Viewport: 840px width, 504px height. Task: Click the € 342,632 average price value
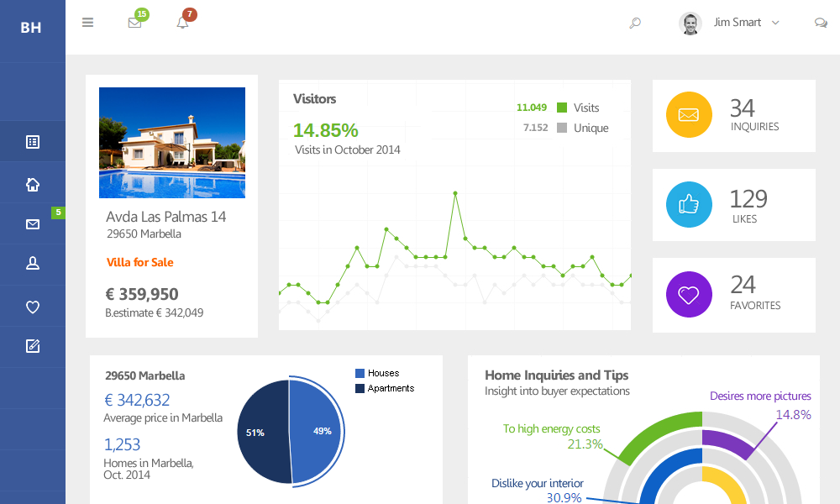pyautogui.click(x=137, y=400)
